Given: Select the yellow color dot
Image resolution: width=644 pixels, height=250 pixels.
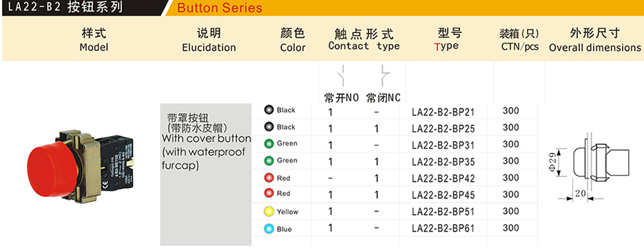Looking at the screenshot, I should tap(269, 212).
